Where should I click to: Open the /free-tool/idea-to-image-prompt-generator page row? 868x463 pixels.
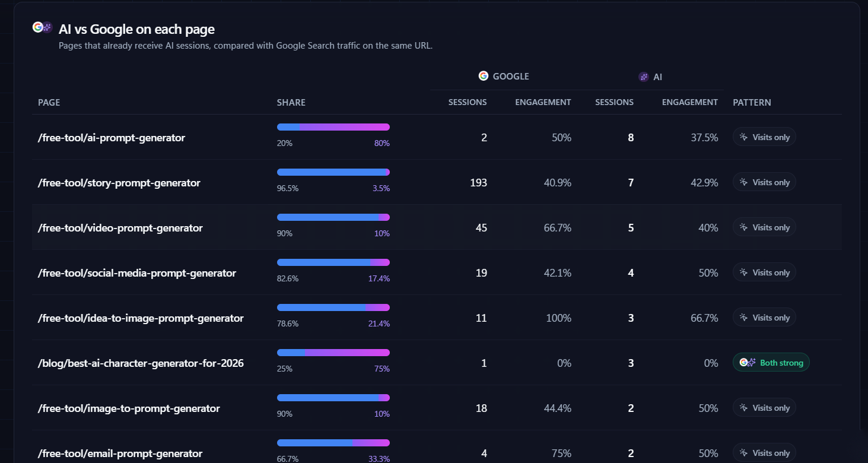click(437, 318)
